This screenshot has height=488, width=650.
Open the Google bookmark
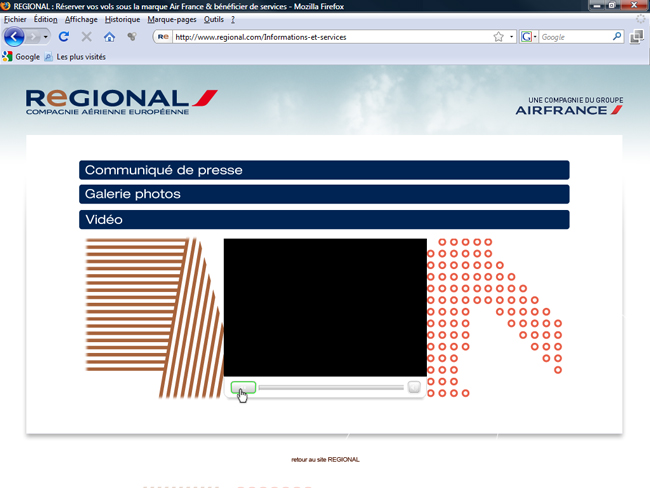click(x=22, y=57)
